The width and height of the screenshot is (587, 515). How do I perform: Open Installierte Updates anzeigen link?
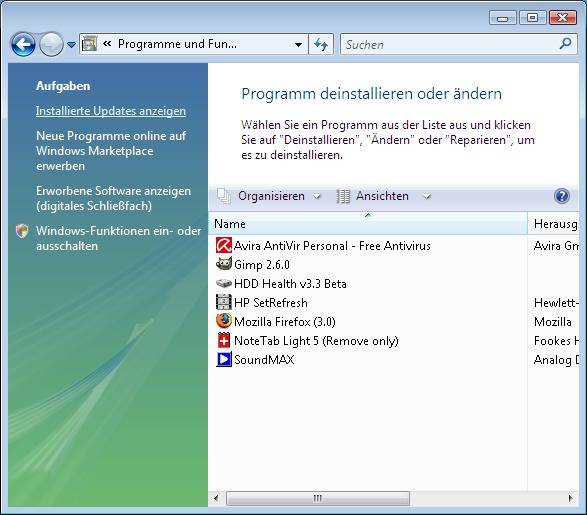(111, 111)
